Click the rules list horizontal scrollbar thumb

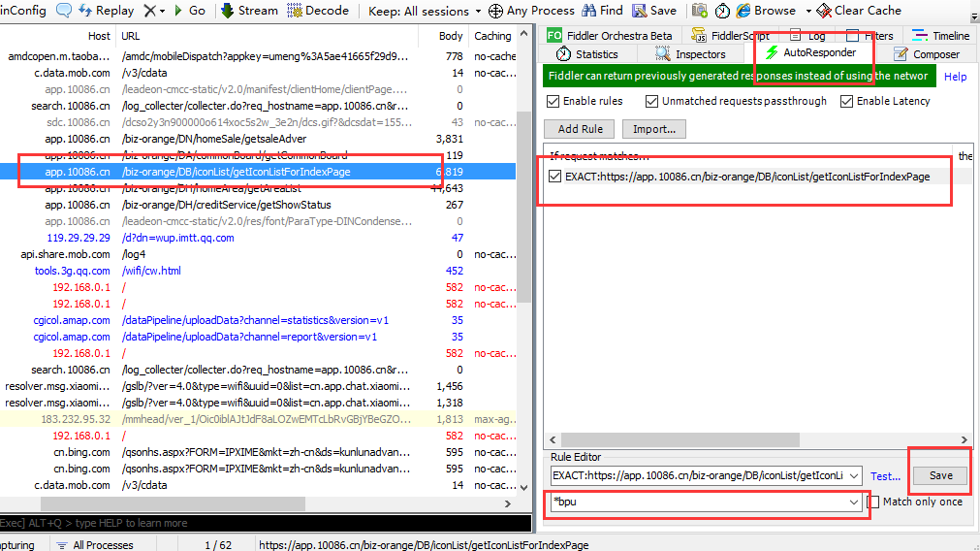pos(680,439)
